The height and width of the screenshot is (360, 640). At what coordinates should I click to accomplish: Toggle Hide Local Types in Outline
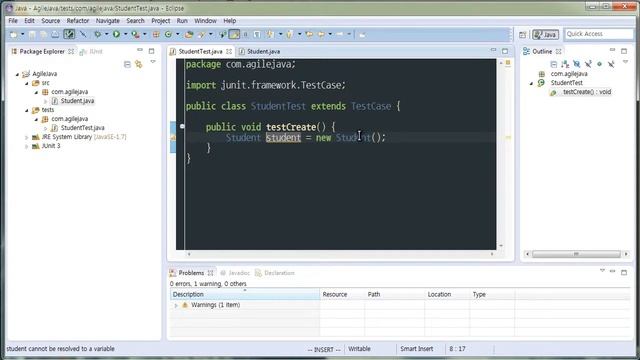611,64
